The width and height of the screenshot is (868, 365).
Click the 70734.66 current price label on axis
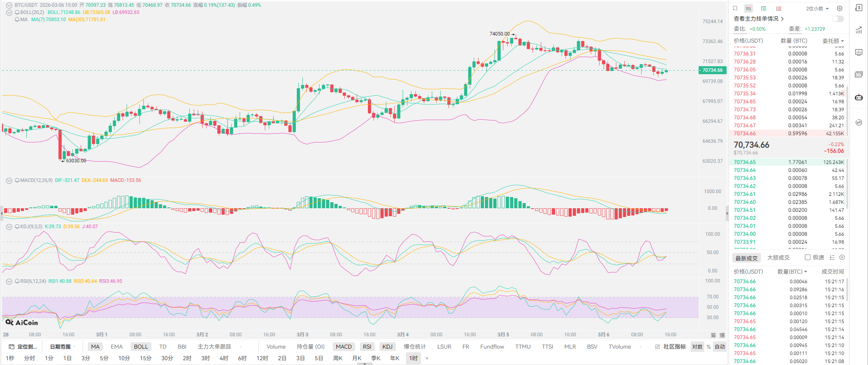712,70
